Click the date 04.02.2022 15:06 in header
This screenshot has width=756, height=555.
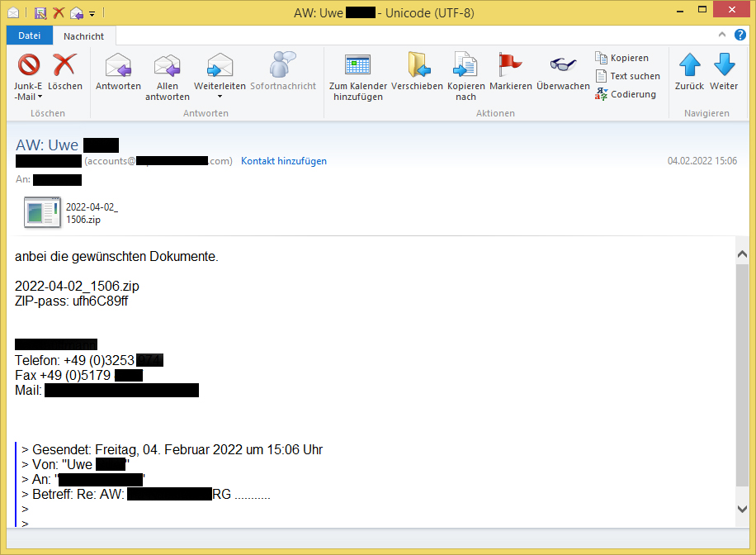(x=702, y=161)
